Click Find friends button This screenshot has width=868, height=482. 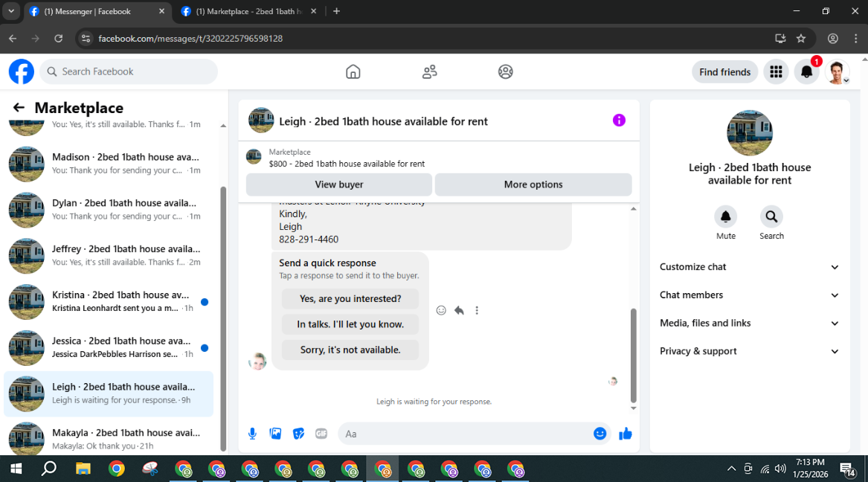click(724, 72)
